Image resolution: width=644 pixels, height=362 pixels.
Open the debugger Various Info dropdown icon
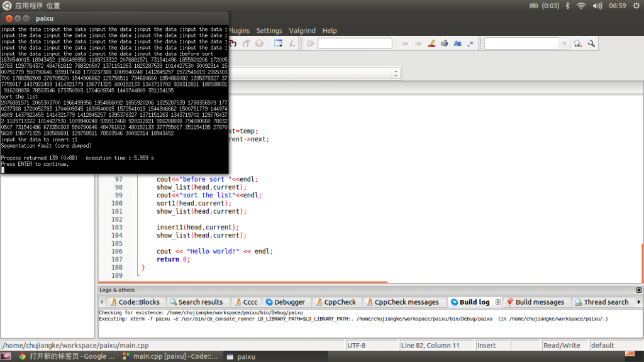click(x=292, y=43)
